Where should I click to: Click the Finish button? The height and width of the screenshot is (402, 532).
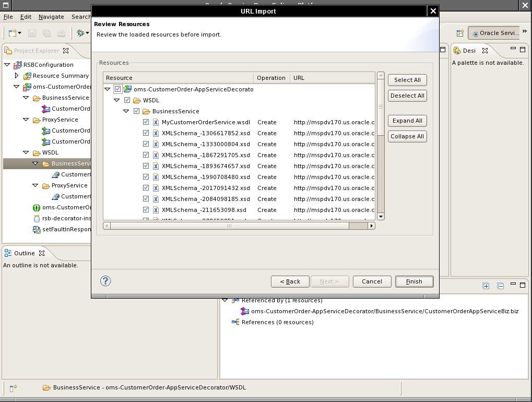pyautogui.click(x=414, y=281)
